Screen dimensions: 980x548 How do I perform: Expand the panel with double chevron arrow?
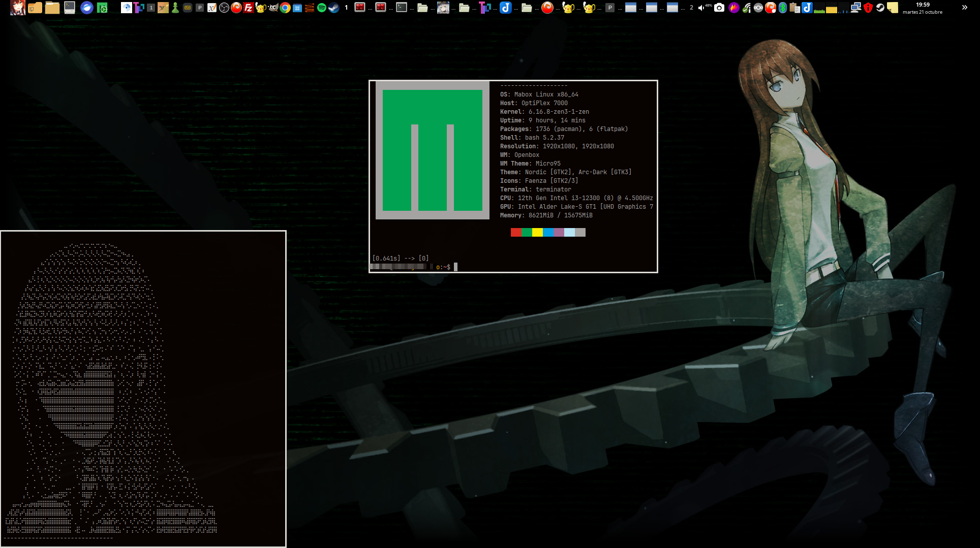[964, 8]
